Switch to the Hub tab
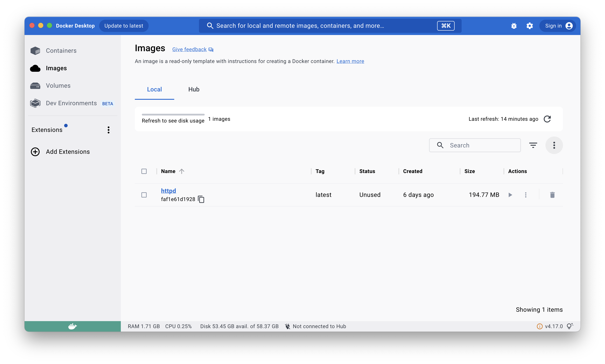Screen dimensions: 605x364 click(194, 89)
